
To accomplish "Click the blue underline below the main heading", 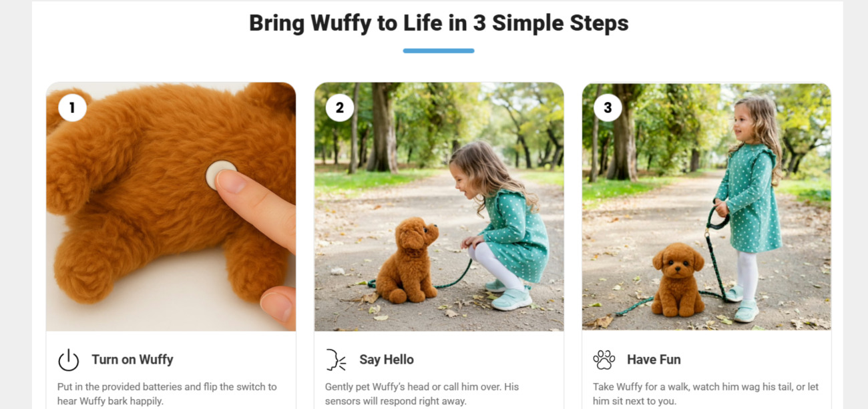I will [x=439, y=51].
